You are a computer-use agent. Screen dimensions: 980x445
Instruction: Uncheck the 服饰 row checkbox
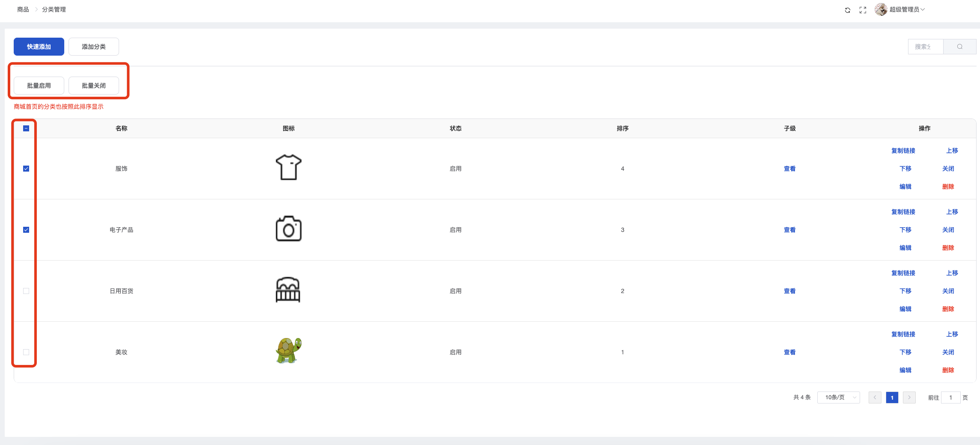(x=26, y=169)
